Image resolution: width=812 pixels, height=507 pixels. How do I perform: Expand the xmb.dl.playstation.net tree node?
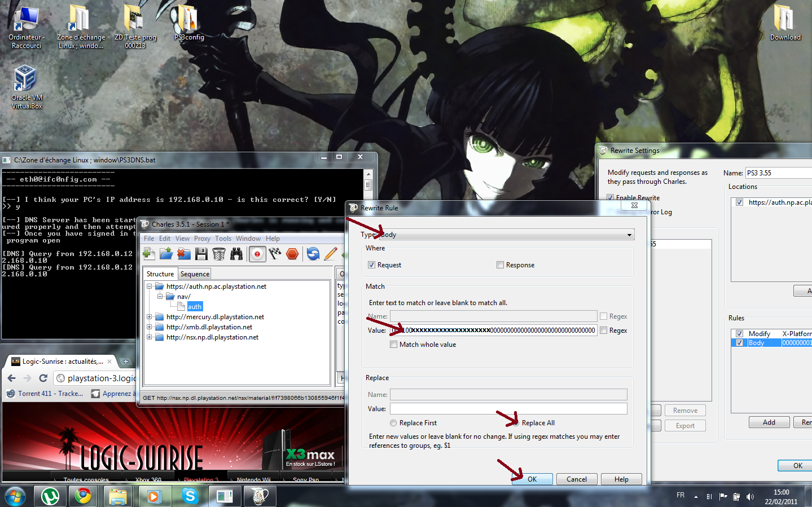point(150,327)
